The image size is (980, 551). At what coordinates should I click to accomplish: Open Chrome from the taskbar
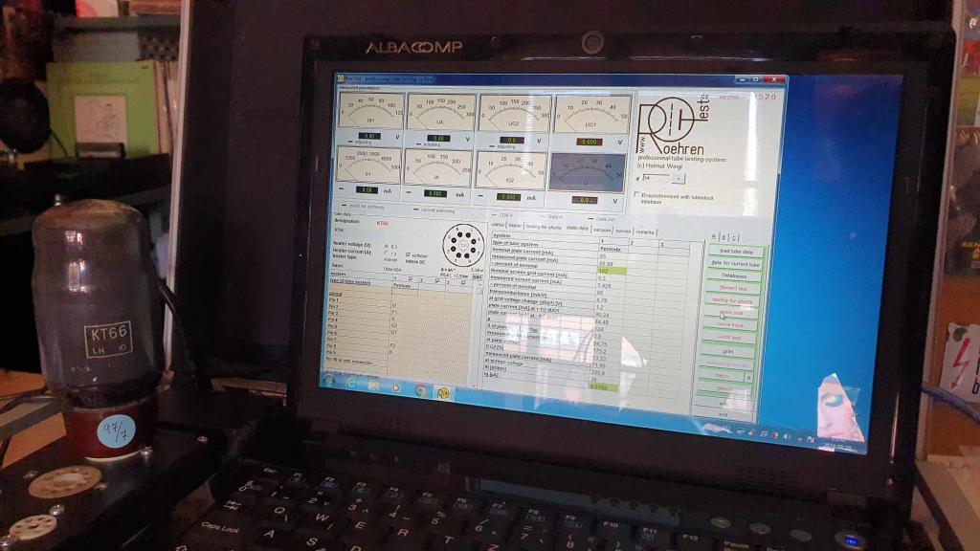click(x=420, y=389)
